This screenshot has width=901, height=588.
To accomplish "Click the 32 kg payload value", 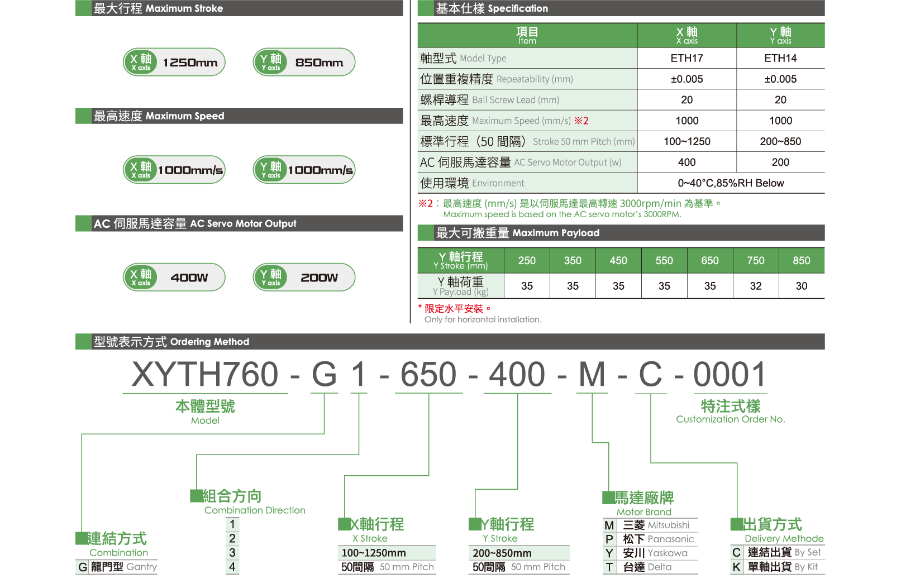I will point(756,286).
